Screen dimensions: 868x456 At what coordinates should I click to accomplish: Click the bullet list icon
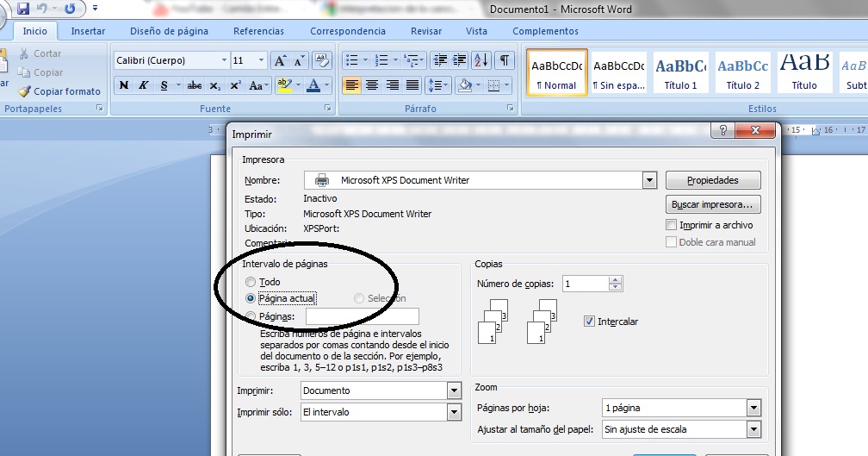pos(351,59)
